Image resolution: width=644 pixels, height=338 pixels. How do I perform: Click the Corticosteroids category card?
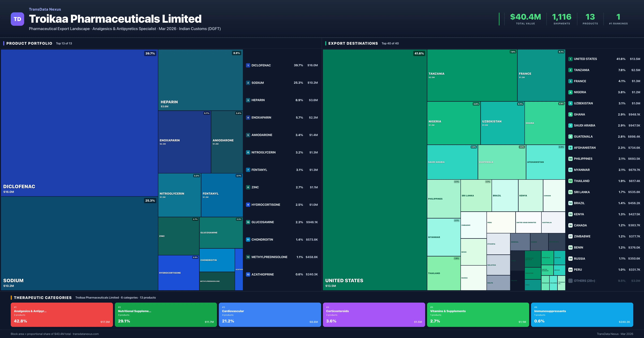click(x=374, y=315)
